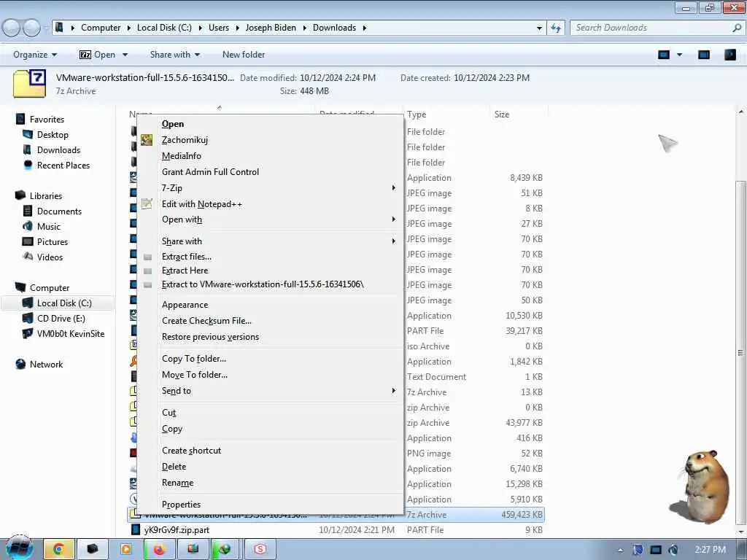Click the help icon in toolbar

(729, 55)
